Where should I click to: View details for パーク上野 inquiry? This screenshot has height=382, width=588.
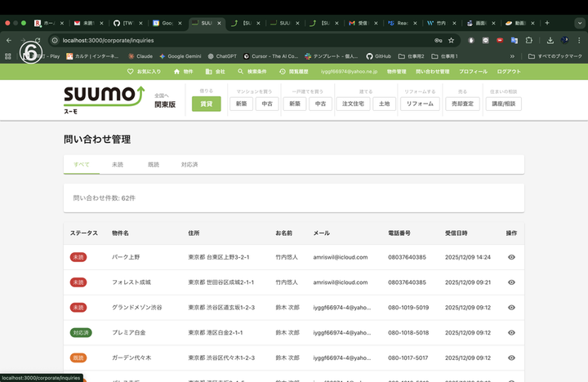coord(511,257)
